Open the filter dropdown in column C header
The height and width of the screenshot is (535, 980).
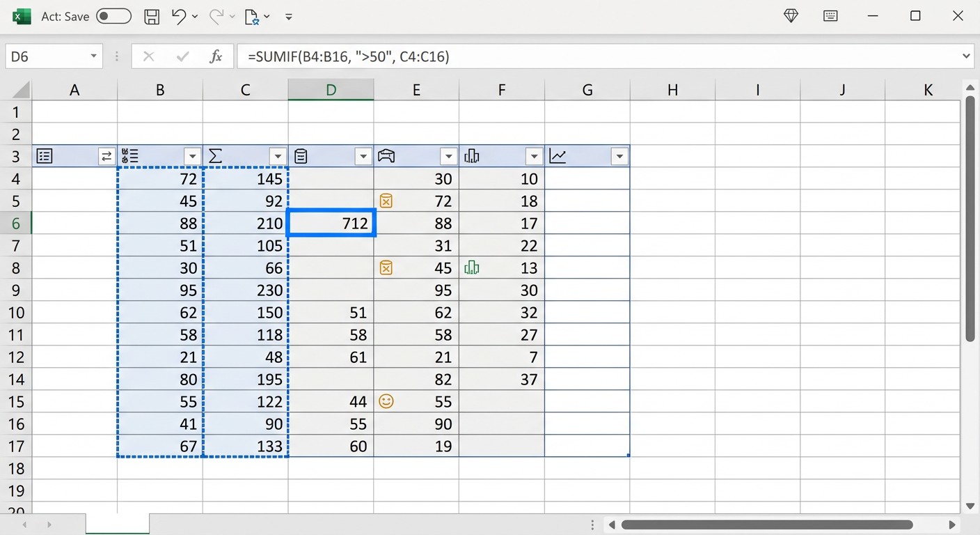(278, 157)
